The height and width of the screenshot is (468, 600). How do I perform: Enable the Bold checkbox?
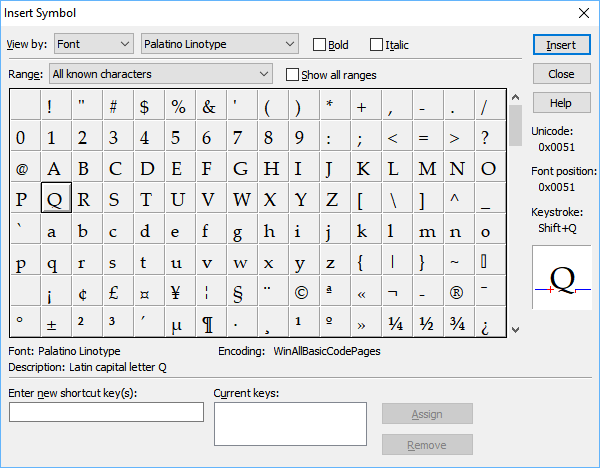pyautogui.click(x=320, y=44)
